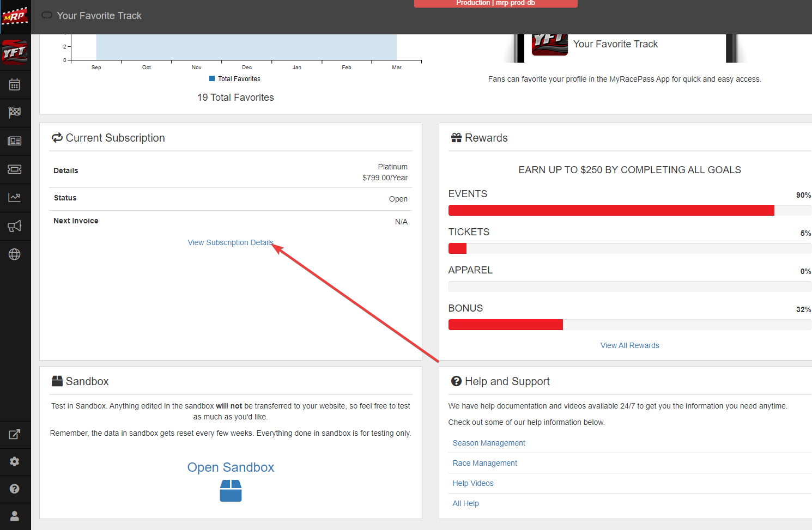Click the ticket icon in sidebar

pyautogui.click(x=15, y=169)
